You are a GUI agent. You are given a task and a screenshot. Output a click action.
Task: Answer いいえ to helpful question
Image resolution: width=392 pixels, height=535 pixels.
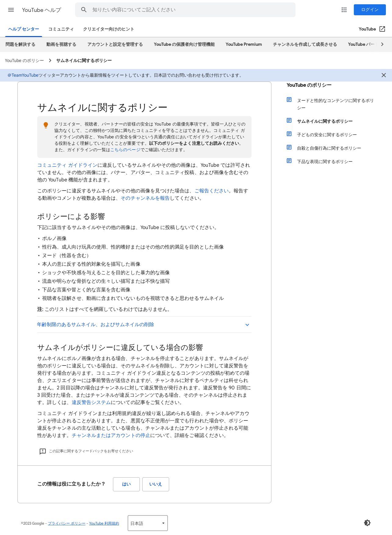(x=156, y=484)
